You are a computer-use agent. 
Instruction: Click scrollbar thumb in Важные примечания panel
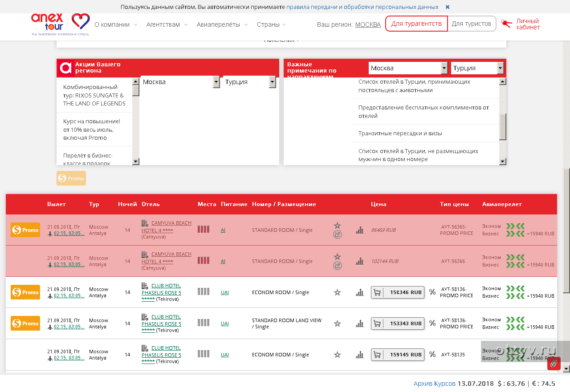(x=503, y=126)
